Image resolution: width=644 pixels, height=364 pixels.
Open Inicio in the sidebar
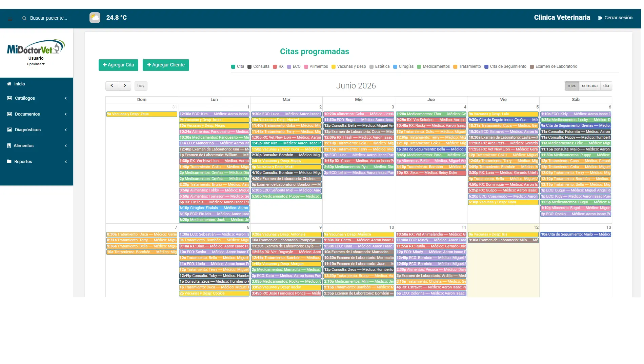click(x=37, y=84)
